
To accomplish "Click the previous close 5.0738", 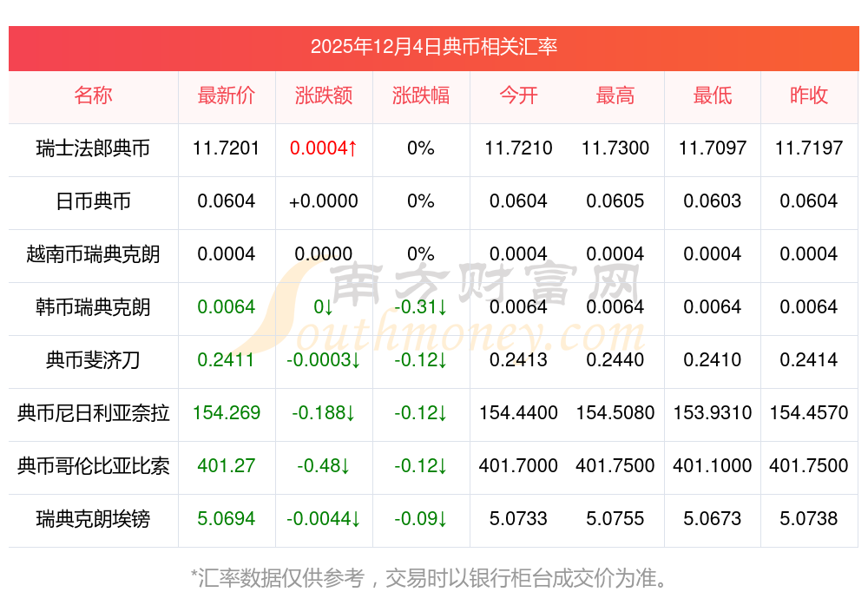I will tap(809, 519).
